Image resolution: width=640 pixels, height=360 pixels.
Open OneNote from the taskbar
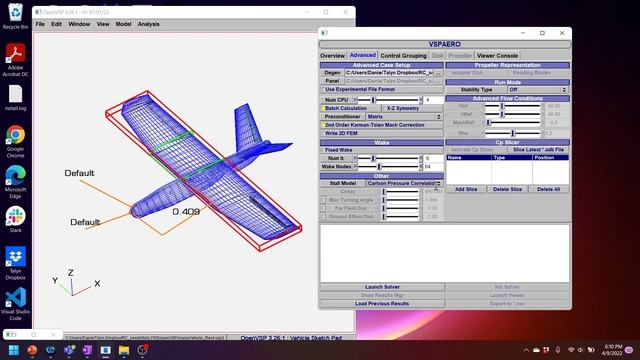(x=87, y=350)
